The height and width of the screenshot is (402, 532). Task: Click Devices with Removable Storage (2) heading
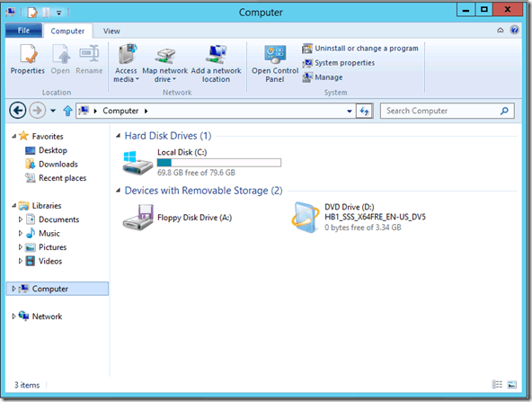pos(204,191)
